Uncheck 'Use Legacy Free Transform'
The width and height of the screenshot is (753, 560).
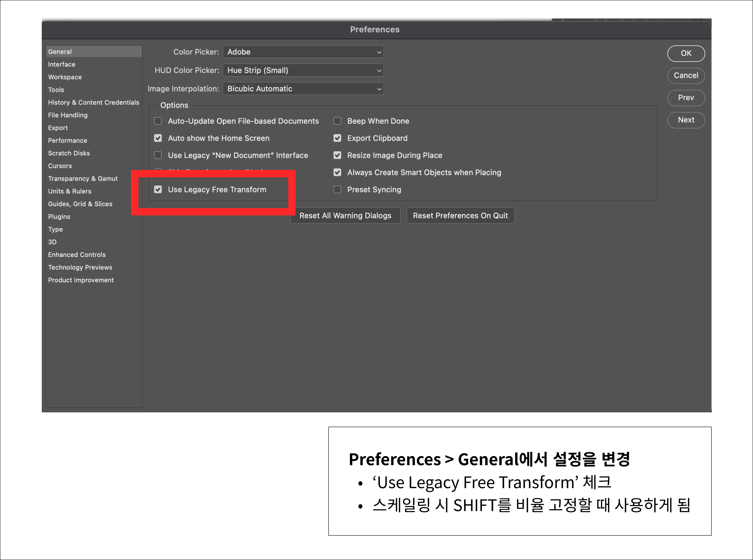pyautogui.click(x=158, y=189)
